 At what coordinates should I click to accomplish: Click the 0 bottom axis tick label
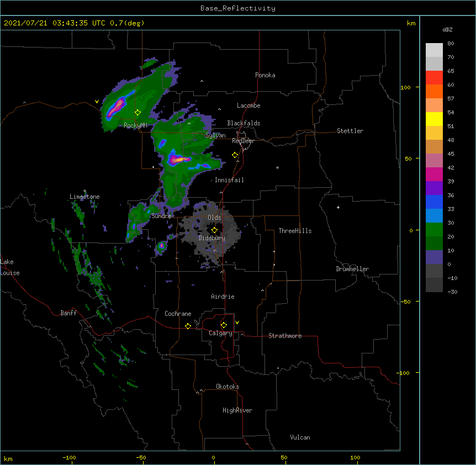click(x=213, y=457)
